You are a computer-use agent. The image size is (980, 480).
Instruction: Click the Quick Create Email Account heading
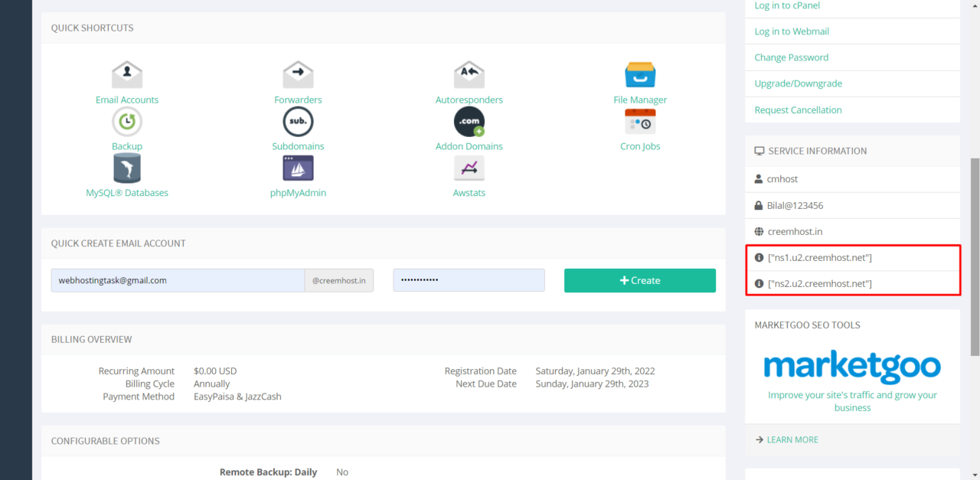pyautogui.click(x=119, y=243)
